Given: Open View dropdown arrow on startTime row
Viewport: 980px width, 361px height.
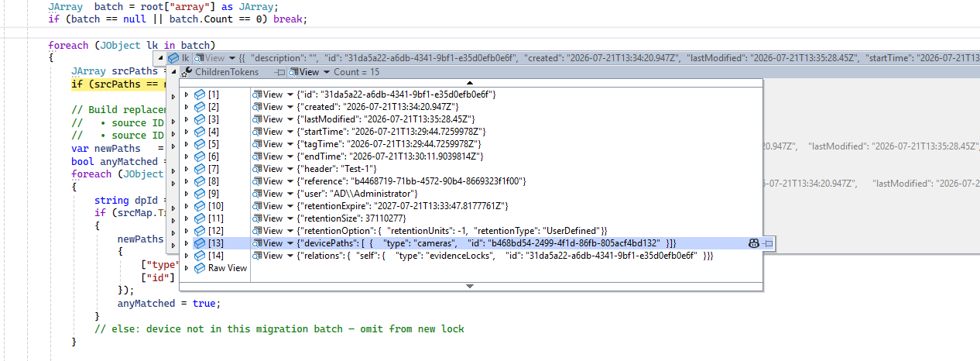Looking at the screenshot, I should click(x=290, y=132).
